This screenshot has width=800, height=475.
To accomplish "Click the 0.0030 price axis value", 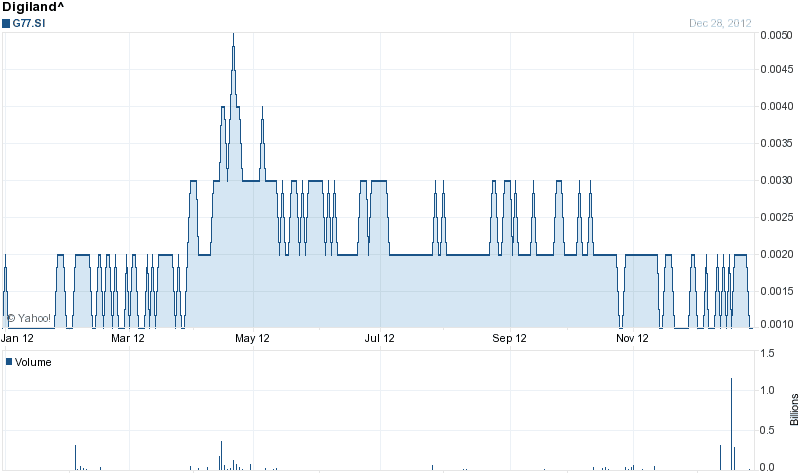I will point(777,180).
